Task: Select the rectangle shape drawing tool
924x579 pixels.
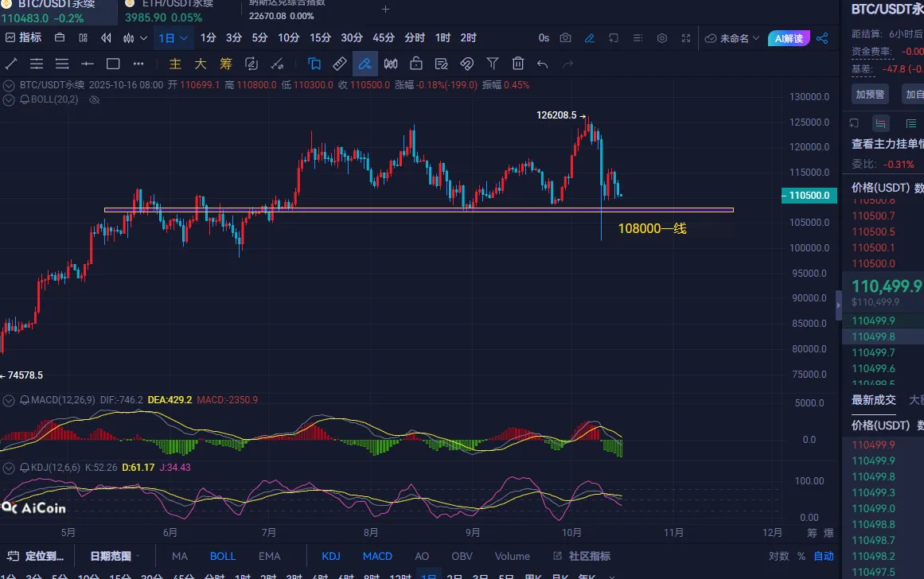Action: coord(113,64)
